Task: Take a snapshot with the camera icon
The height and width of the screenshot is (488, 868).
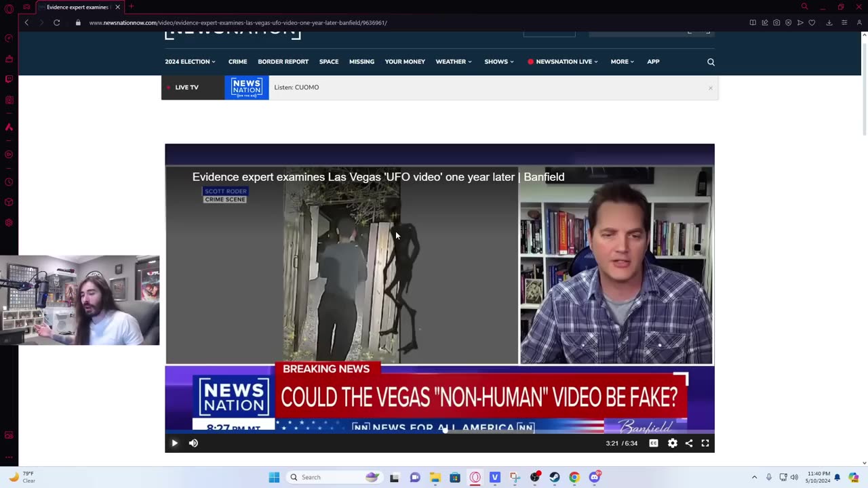Action: pos(776,22)
